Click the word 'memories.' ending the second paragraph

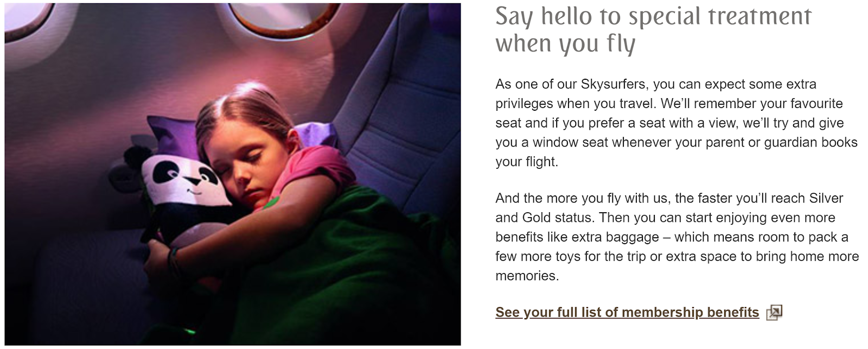coord(527,276)
